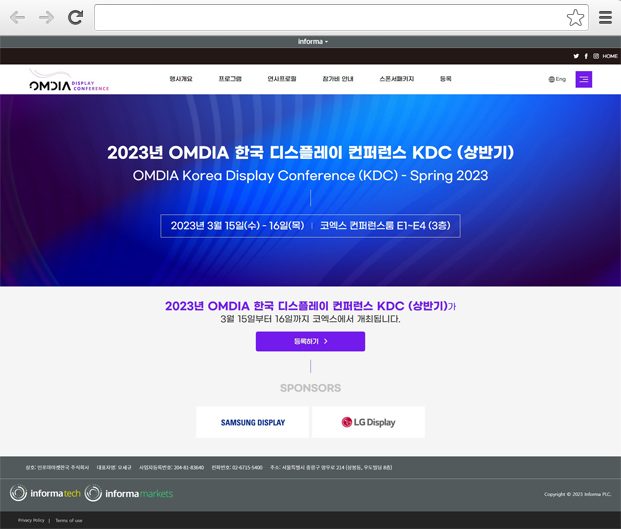Click the informa markets footer logo

(129, 493)
